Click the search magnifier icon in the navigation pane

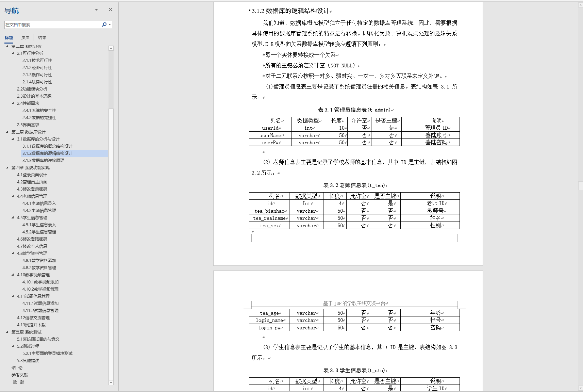point(104,24)
